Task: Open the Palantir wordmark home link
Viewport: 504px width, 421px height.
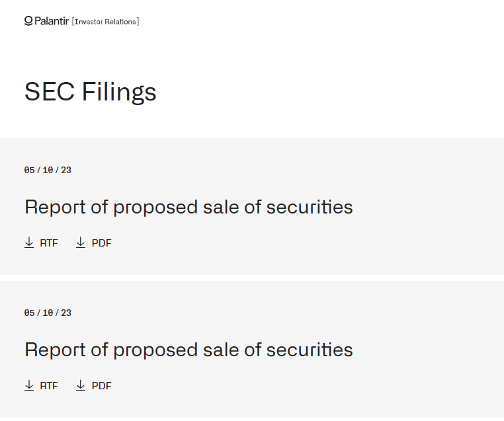Action: 52,21
